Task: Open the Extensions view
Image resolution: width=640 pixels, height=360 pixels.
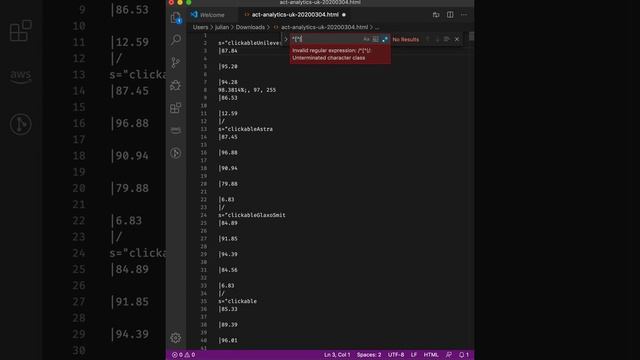Action: point(176,108)
